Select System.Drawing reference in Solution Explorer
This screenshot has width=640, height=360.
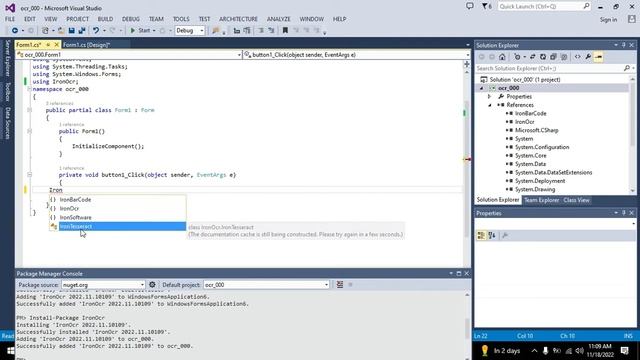535,189
